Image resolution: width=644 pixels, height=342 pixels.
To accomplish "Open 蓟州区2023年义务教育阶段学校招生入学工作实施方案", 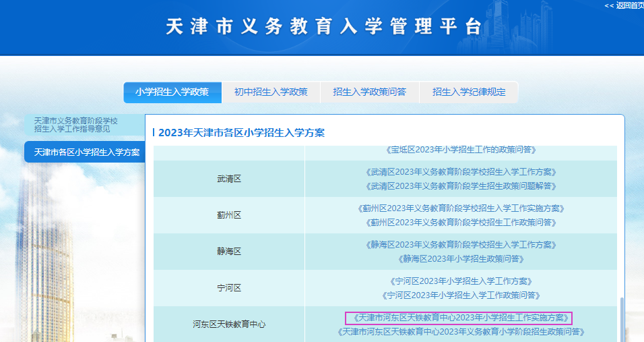I will tap(461, 208).
